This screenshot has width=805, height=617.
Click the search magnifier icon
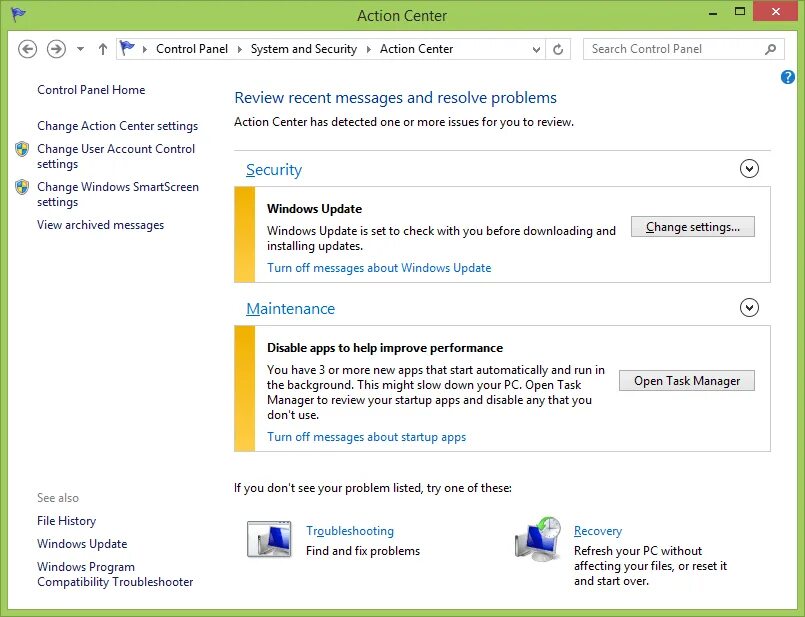point(770,49)
